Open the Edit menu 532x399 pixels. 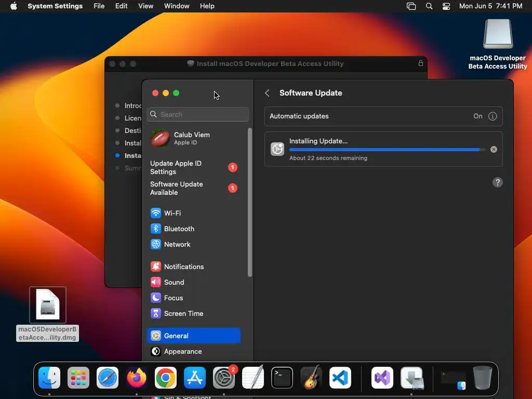(x=121, y=6)
